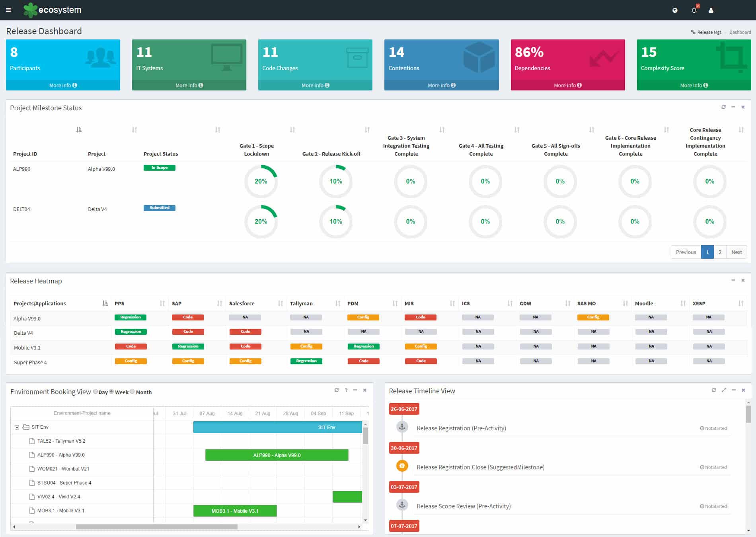756x537 pixels.
Task: Click Alpha V99.0 PPS Regression heatmap badge
Action: tap(131, 317)
